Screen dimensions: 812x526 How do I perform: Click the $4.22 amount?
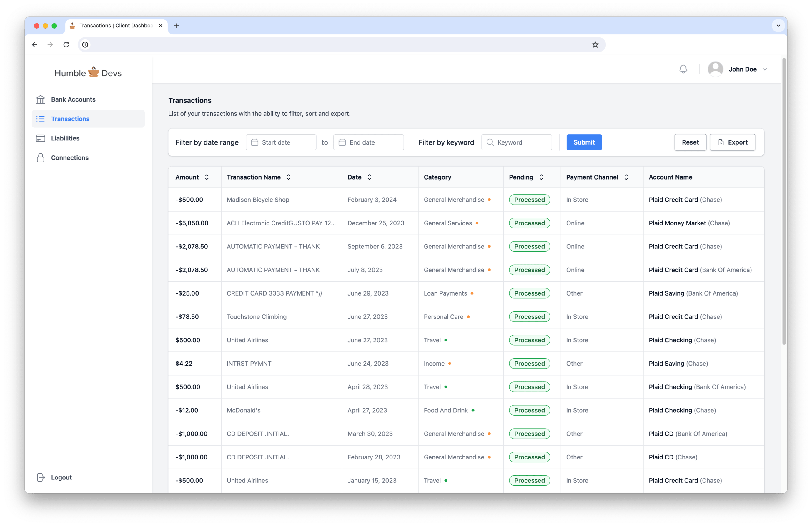[x=184, y=364]
